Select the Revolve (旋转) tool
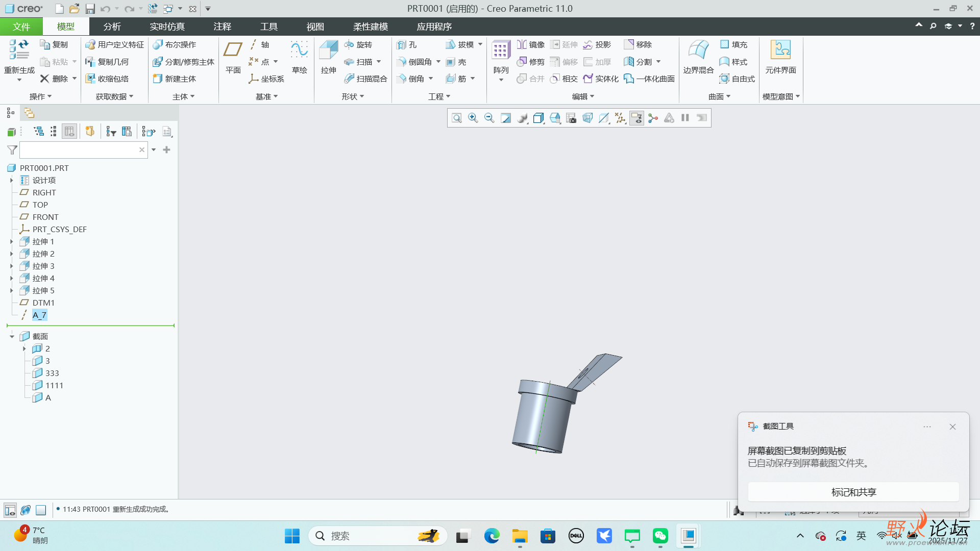This screenshot has width=980, height=551. coord(358,45)
